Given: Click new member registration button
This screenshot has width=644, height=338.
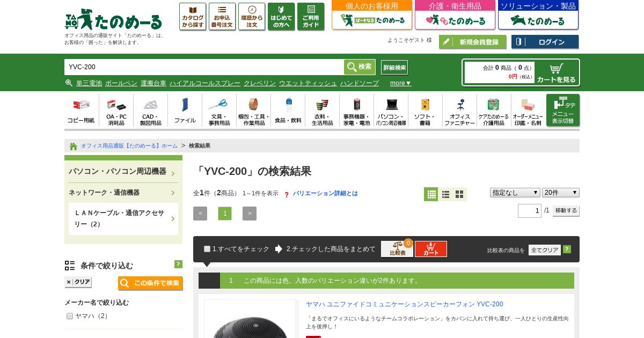Looking at the screenshot, I should [x=473, y=42].
